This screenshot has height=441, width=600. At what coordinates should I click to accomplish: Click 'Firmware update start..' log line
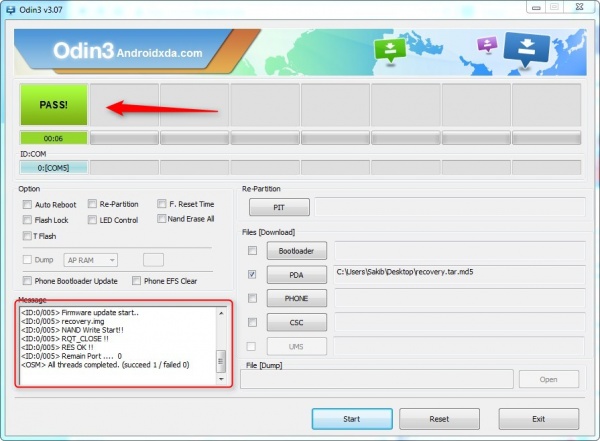coord(80,313)
